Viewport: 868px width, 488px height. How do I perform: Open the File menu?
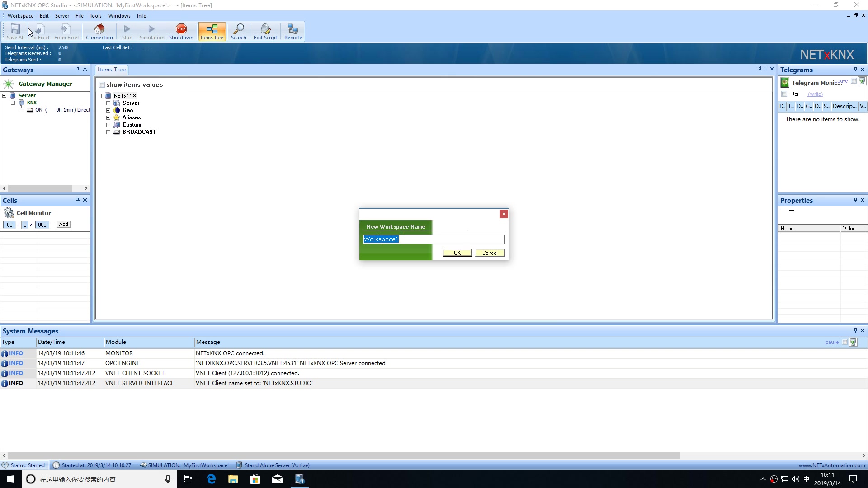click(80, 16)
